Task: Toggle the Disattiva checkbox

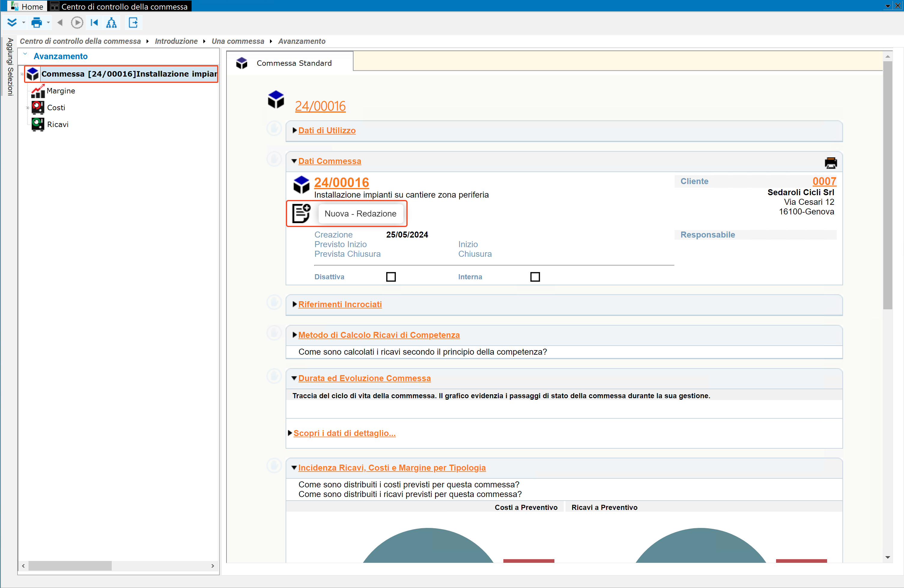Action: (x=391, y=277)
